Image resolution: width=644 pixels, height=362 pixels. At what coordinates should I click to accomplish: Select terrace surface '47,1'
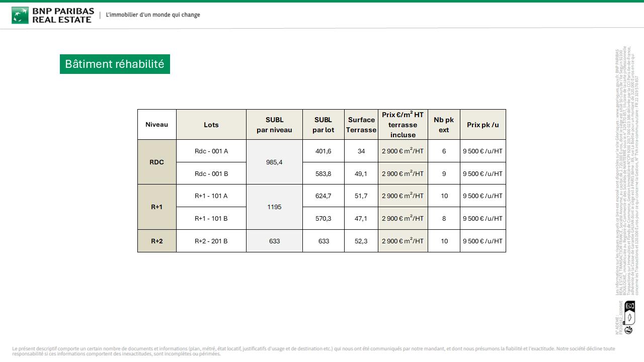(x=361, y=218)
